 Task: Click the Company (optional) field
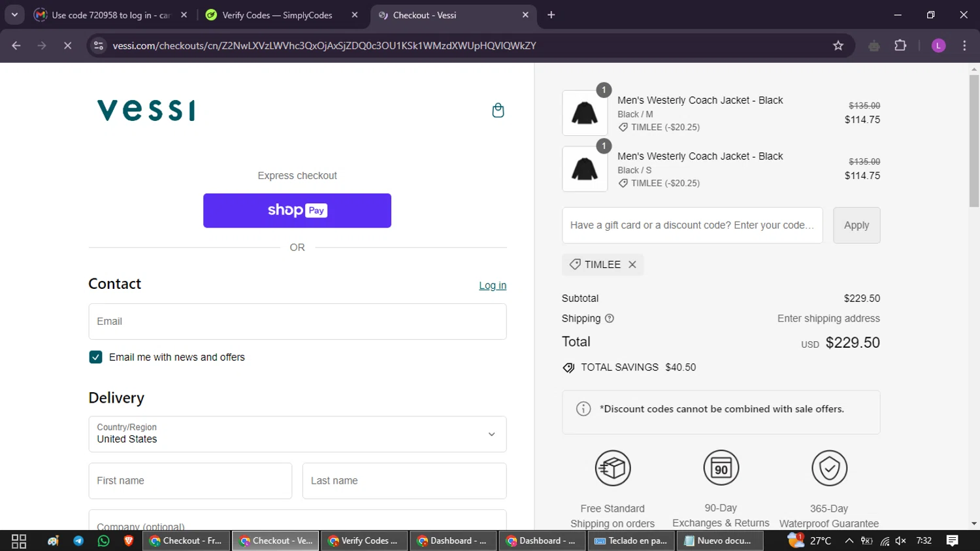[297, 520]
